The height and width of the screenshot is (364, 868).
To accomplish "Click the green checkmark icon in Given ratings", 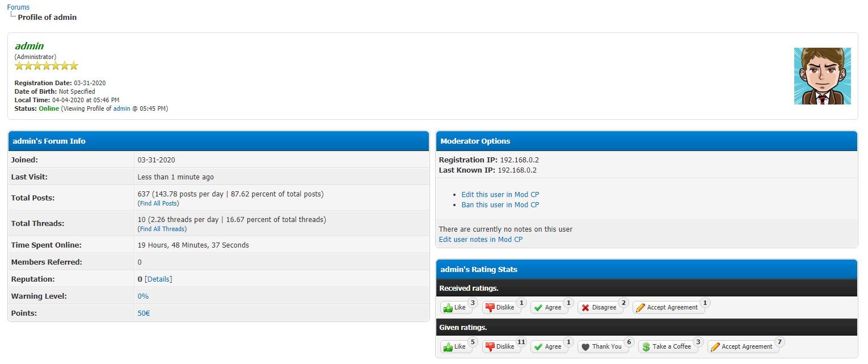I will coord(538,347).
